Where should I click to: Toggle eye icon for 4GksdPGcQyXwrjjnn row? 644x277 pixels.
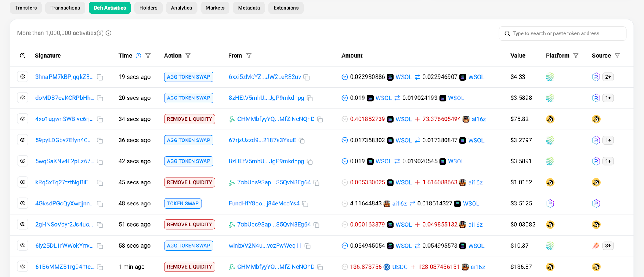(23, 203)
